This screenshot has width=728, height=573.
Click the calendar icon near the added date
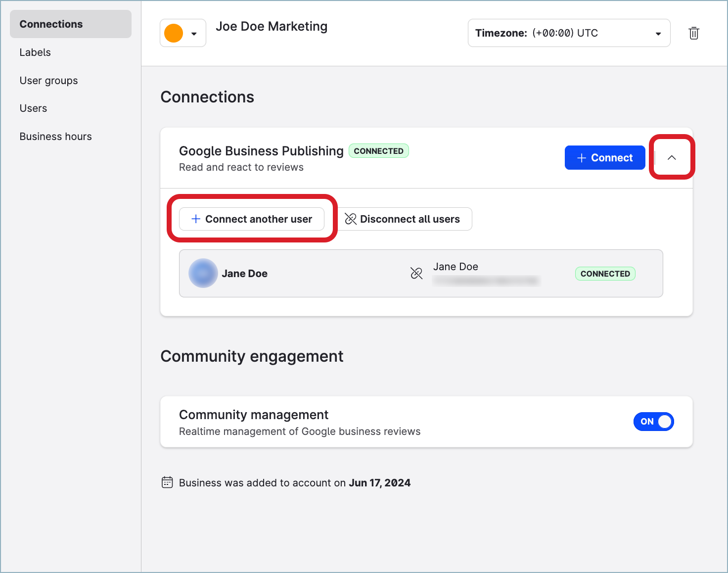[168, 482]
